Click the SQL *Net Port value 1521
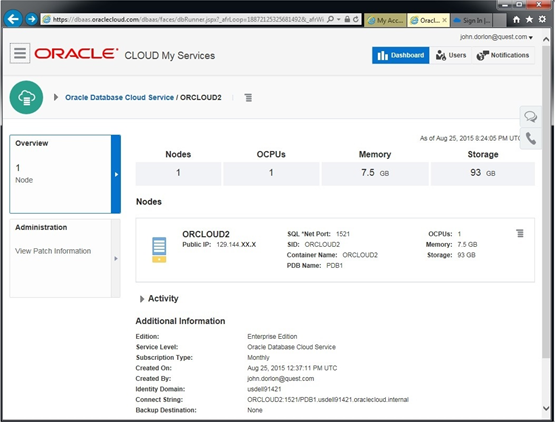 [x=343, y=234]
